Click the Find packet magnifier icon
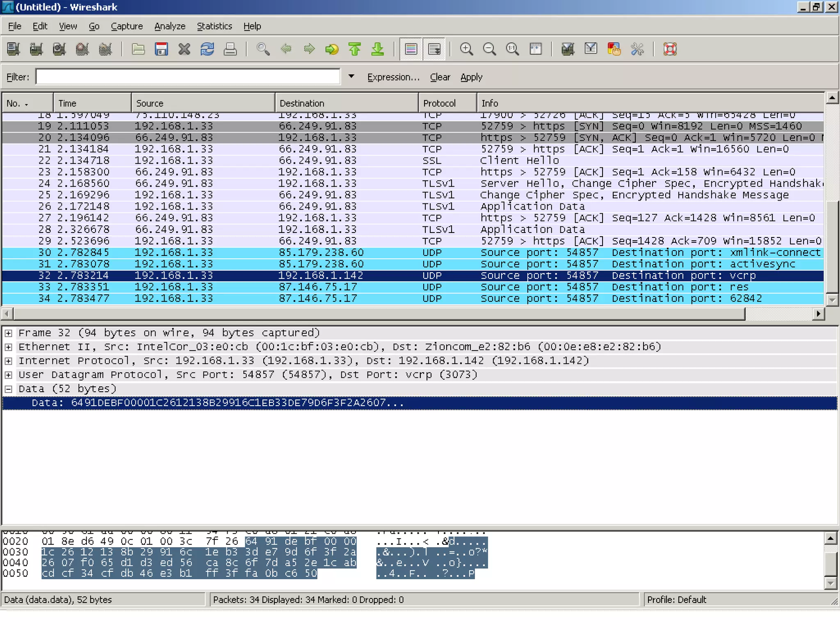The width and height of the screenshot is (840, 630). pos(263,49)
